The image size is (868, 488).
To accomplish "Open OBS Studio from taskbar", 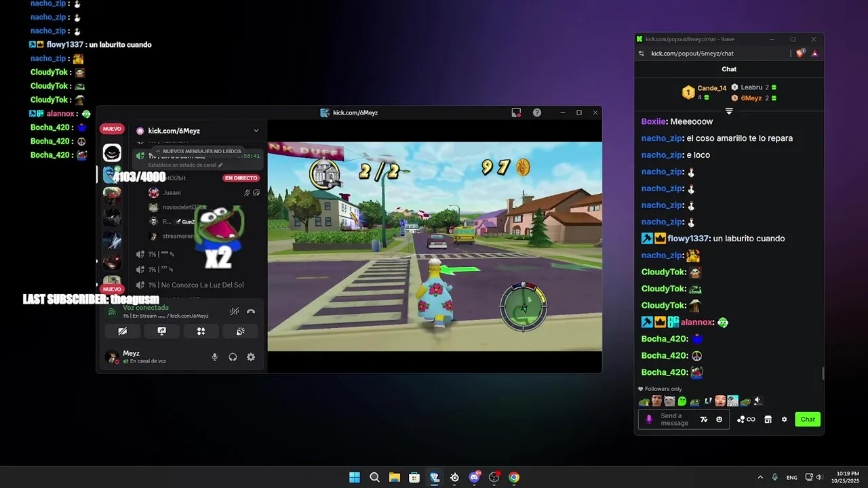I will (494, 477).
